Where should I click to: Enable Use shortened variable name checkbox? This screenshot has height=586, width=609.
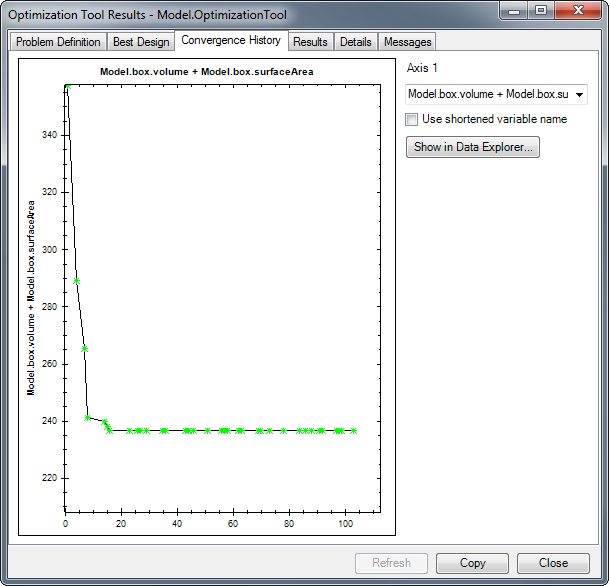[412, 119]
